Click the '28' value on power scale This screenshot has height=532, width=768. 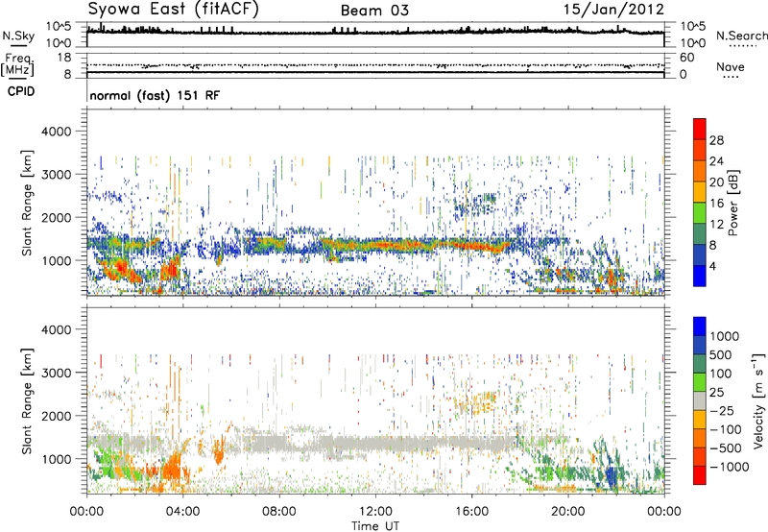click(x=716, y=140)
